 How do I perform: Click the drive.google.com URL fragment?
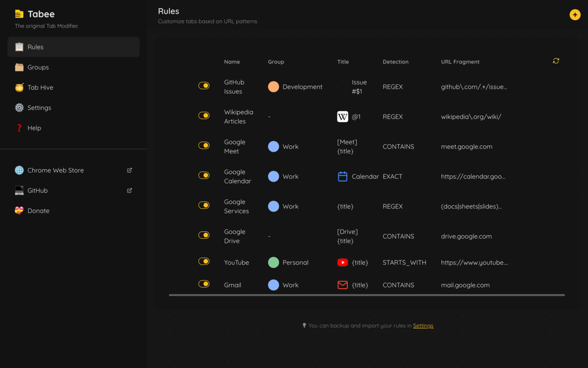[x=466, y=236]
